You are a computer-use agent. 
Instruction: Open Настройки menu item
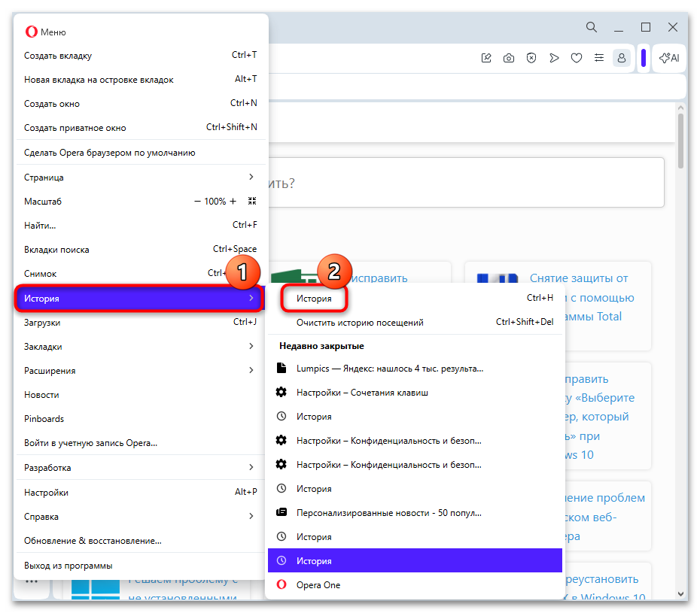click(141, 493)
